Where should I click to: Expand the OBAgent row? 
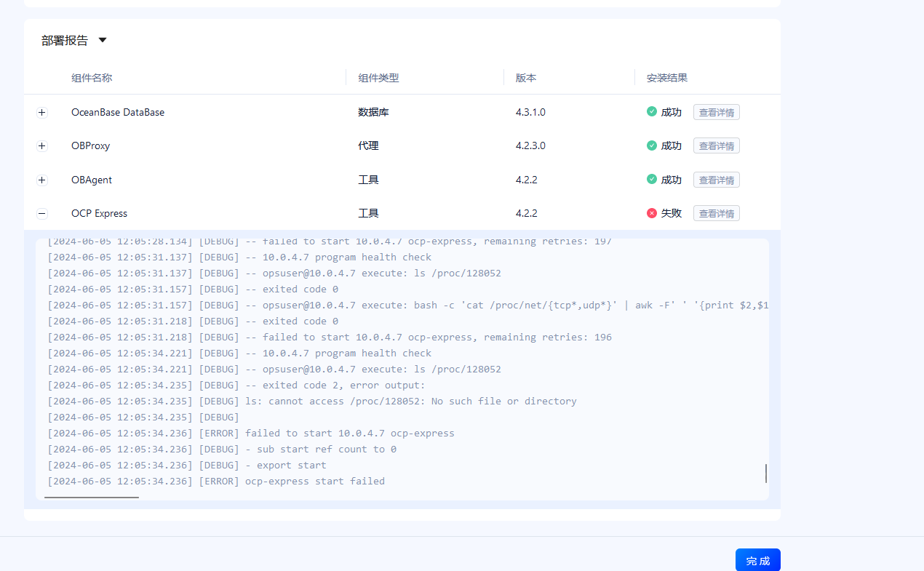tap(42, 180)
